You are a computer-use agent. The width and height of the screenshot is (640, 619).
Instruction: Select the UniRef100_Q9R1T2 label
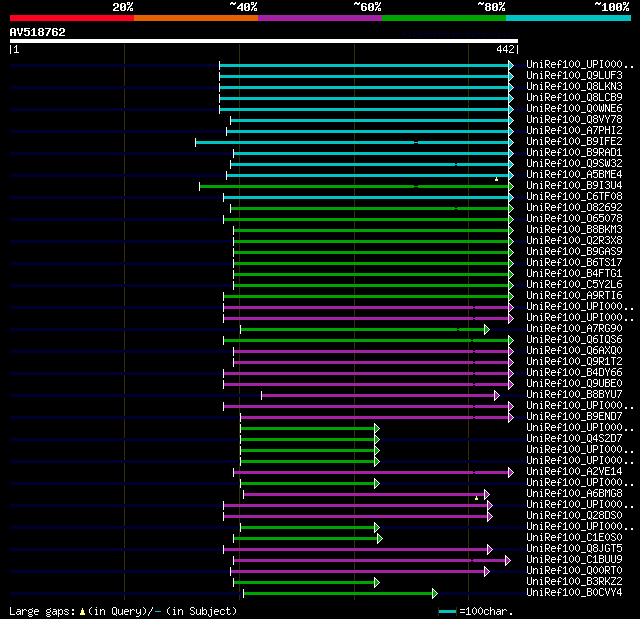coord(574,362)
